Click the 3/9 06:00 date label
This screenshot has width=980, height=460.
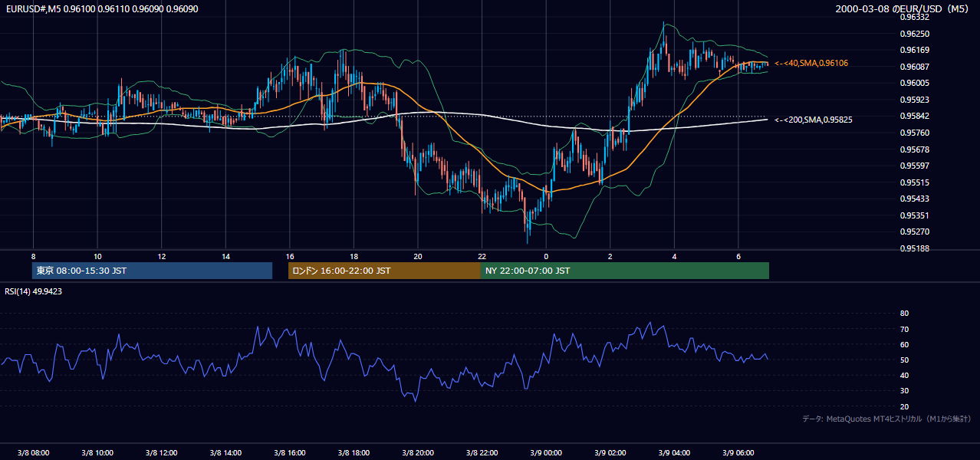(738, 452)
